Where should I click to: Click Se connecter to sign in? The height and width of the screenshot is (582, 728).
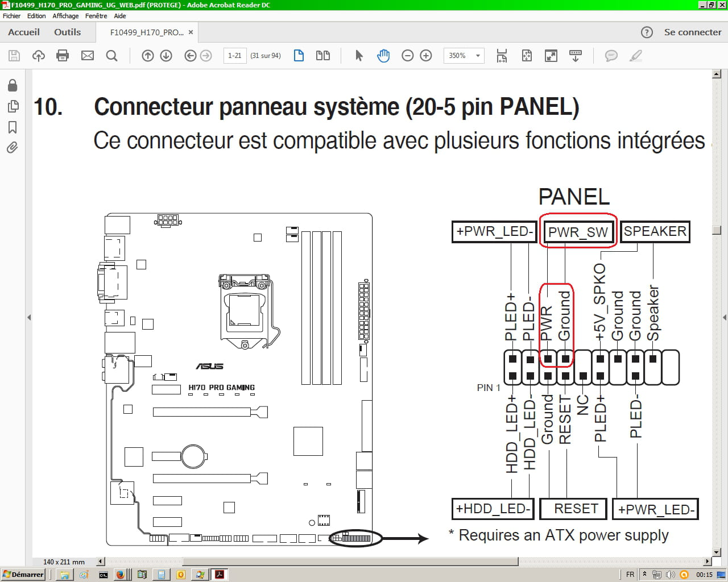point(692,32)
